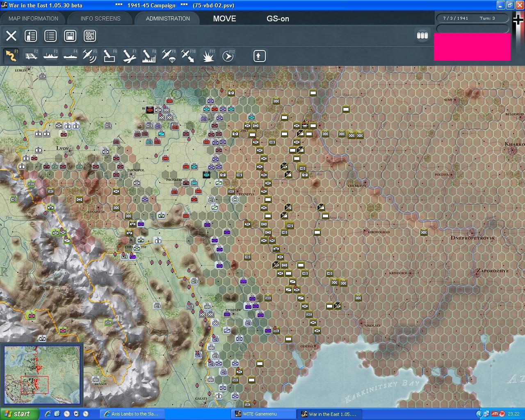Click the Zaporozhye city label on map

point(492,271)
